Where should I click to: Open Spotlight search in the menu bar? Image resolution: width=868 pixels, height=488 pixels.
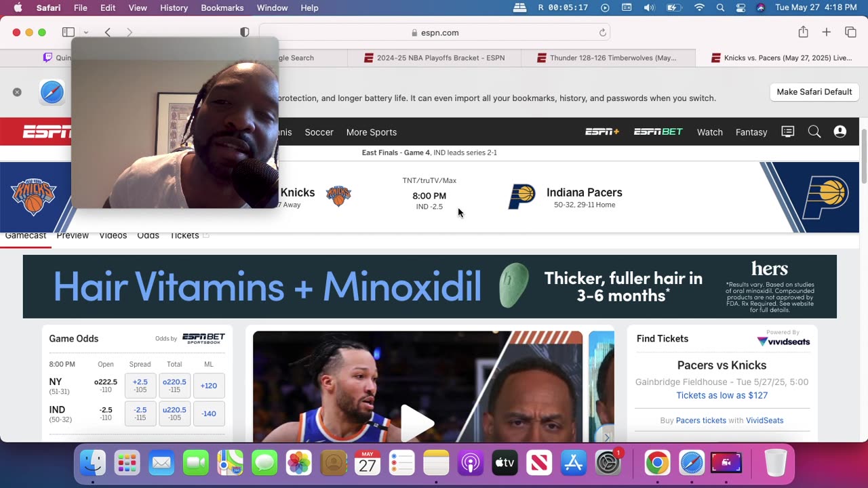720,7
